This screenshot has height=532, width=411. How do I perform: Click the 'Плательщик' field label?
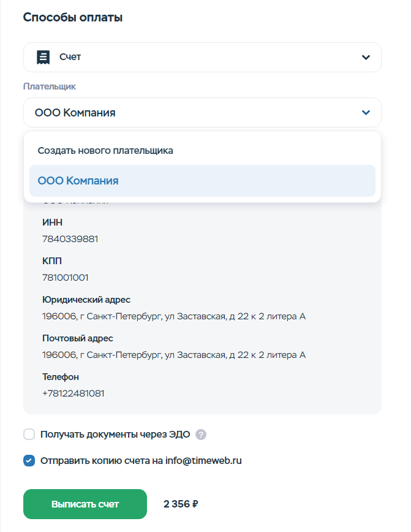(50, 86)
